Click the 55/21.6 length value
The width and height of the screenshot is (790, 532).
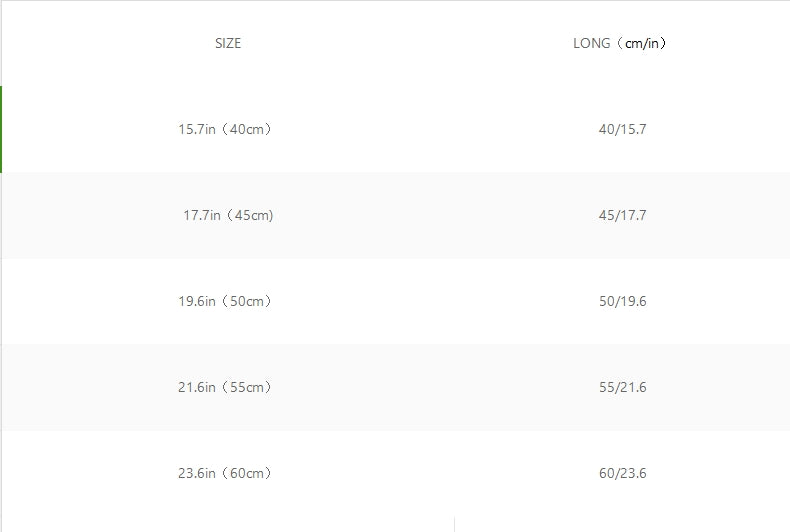pyautogui.click(x=623, y=387)
